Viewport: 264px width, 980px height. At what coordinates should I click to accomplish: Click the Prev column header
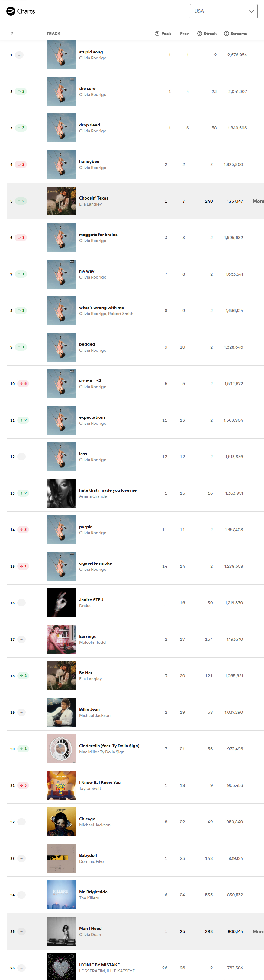pos(184,34)
